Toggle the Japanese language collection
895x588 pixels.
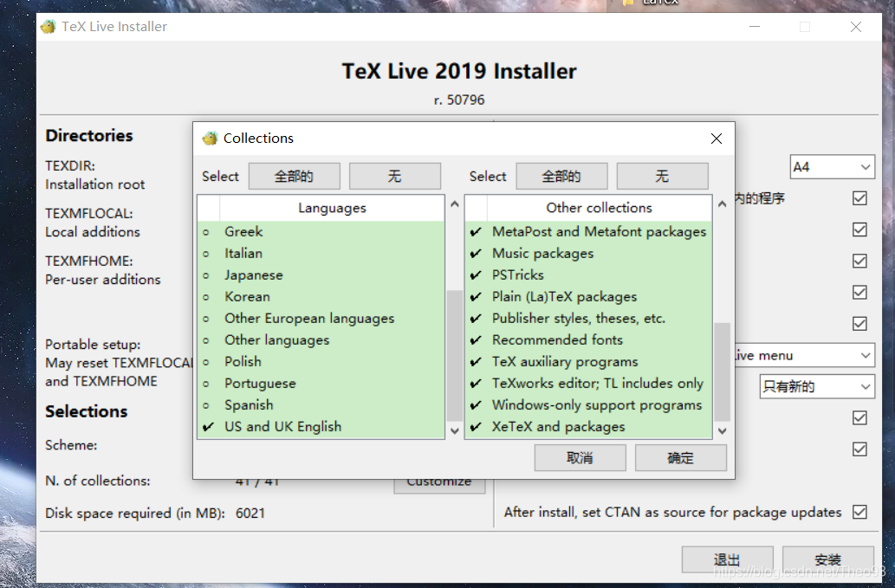coord(321,275)
